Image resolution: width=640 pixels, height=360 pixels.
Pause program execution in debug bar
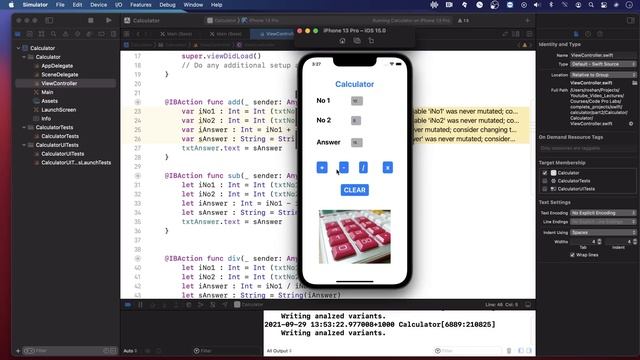140,304
